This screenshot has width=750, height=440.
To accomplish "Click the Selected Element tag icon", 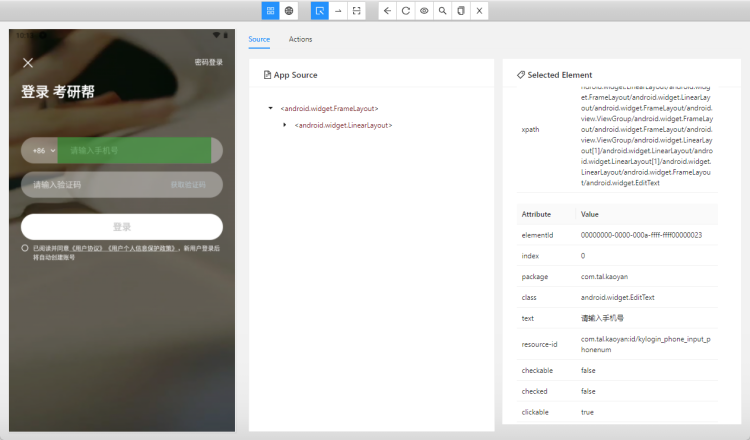I will [521, 75].
